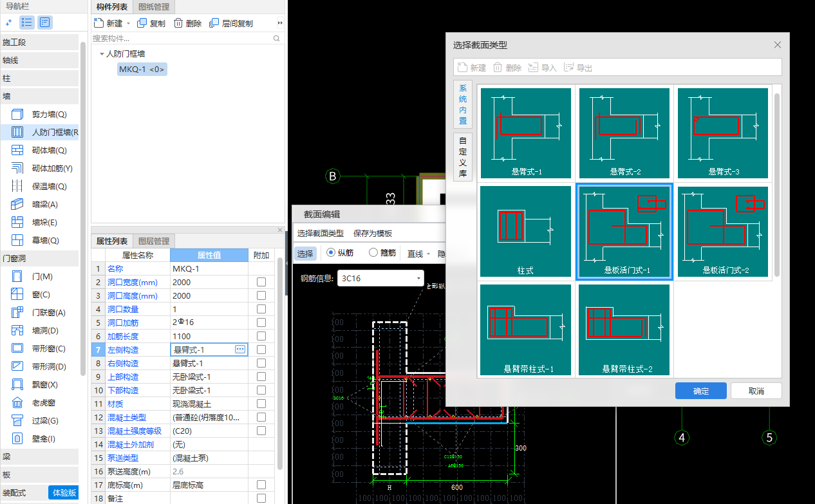The width and height of the screenshot is (815, 504).
Task: Select 带形窗(C) component
Action: pos(48,349)
